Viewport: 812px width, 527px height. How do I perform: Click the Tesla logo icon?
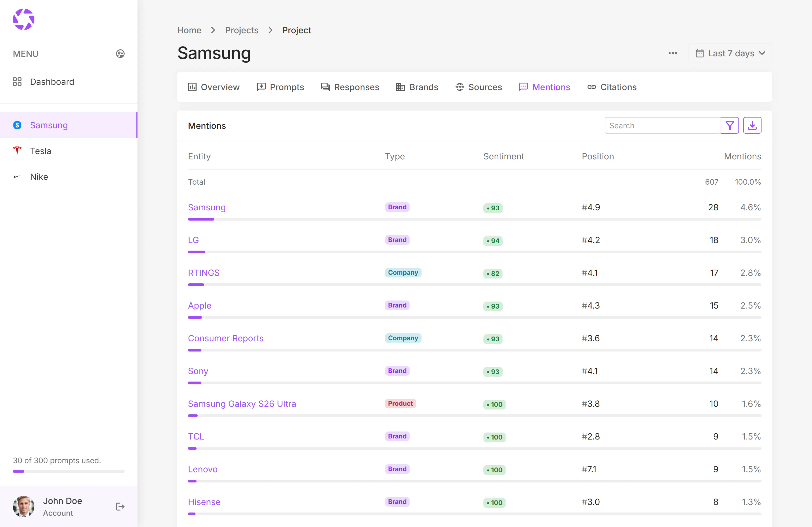[x=17, y=150]
